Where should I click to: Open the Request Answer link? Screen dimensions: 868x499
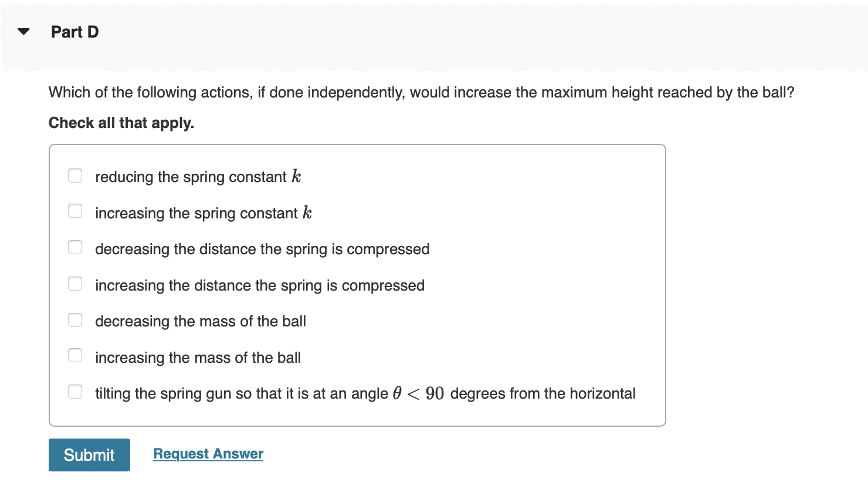[208, 453]
